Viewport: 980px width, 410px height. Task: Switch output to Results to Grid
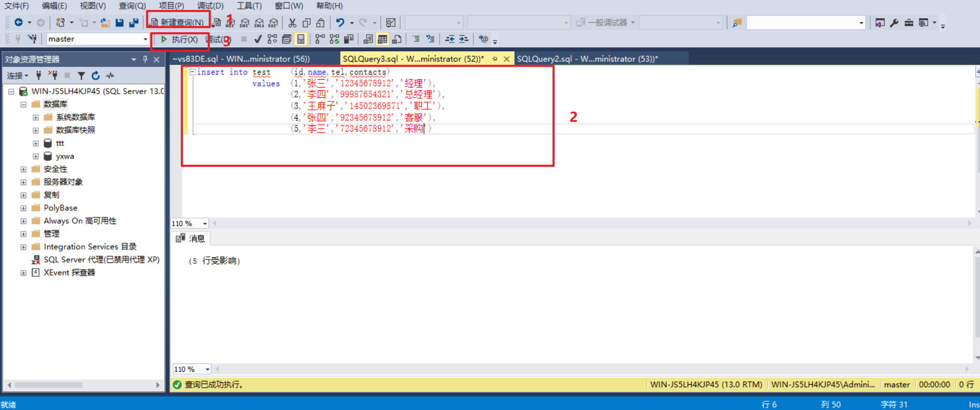pos(383,39)
